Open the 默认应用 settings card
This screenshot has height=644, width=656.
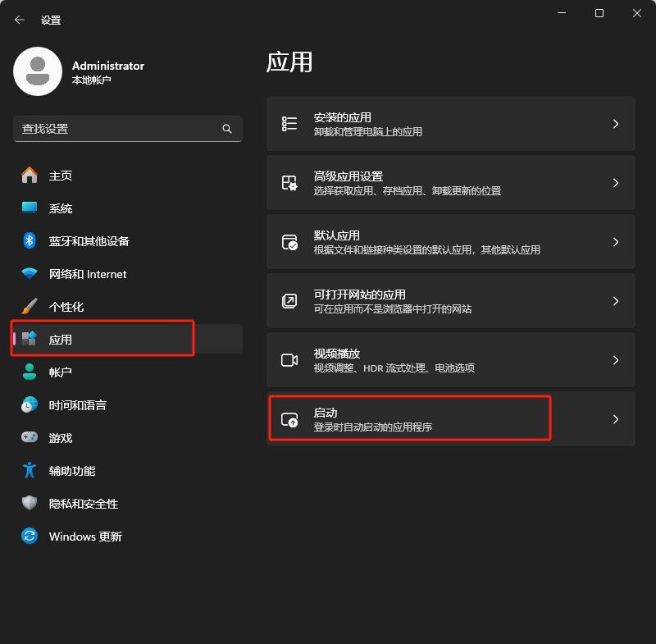(450, 242)
